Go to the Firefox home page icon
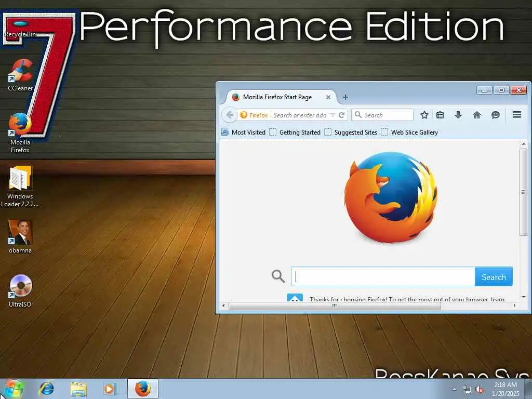Viewport: 532px width, 399px height. point(477,115)
